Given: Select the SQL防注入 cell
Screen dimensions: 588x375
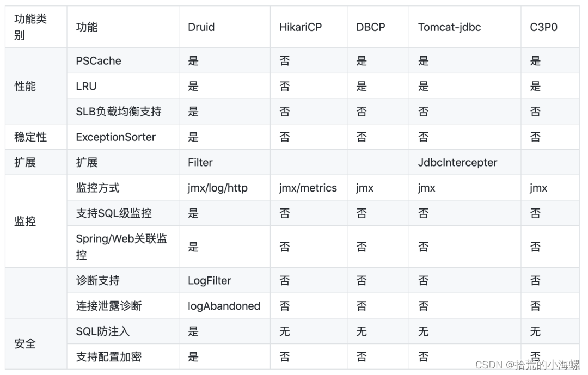Looking at the screenshot, I should click(123, 331).
